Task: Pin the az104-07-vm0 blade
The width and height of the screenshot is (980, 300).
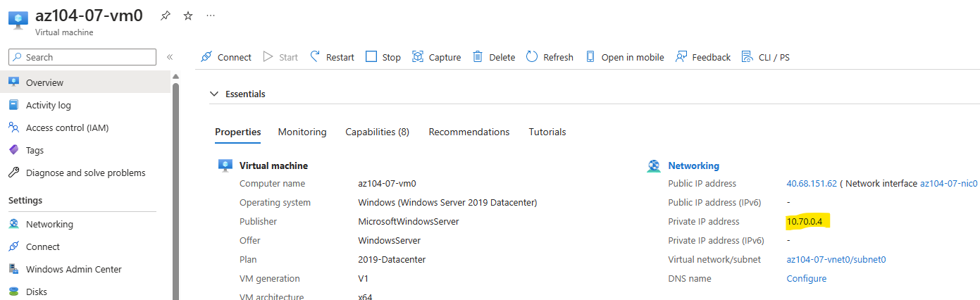Action: click(x=165, y=15)
